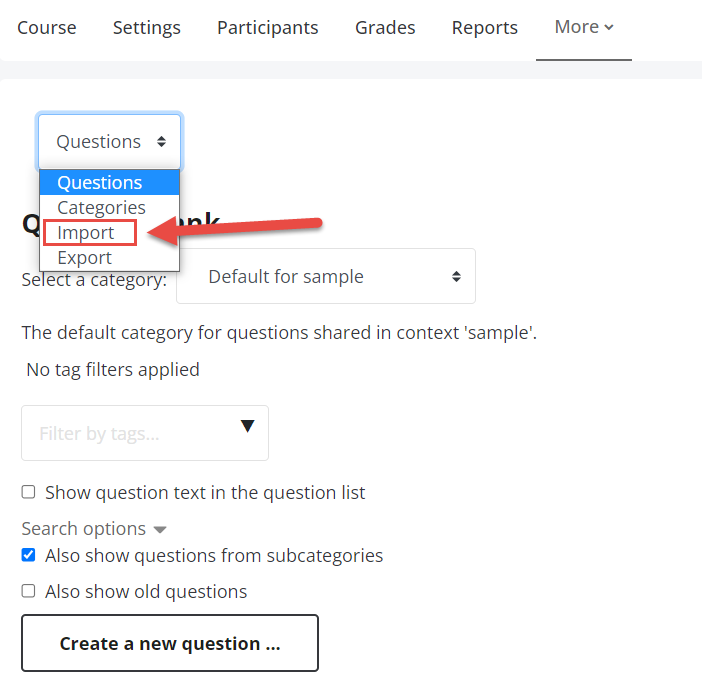Go to the Reports tab
Viewport: 702px width, 680px height.
tap(484, 28)
